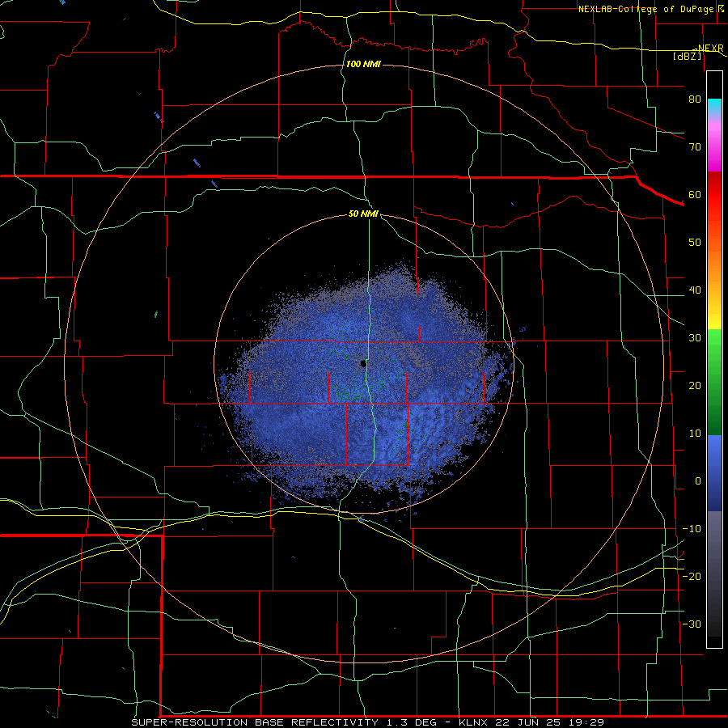728x728 pixels.
Task: Click the -30 value on dBZ scale
Action: pyautogui.click(x=692, y=624)
